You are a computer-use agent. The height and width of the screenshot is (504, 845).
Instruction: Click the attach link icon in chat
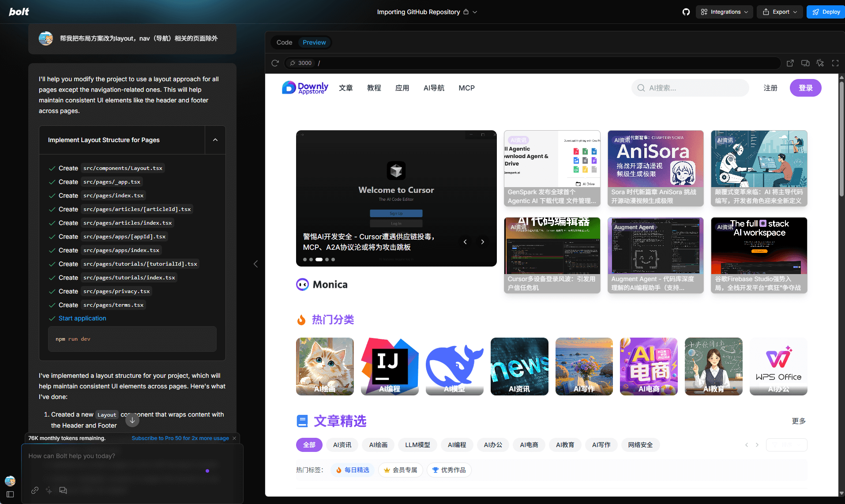pos(35,490)
